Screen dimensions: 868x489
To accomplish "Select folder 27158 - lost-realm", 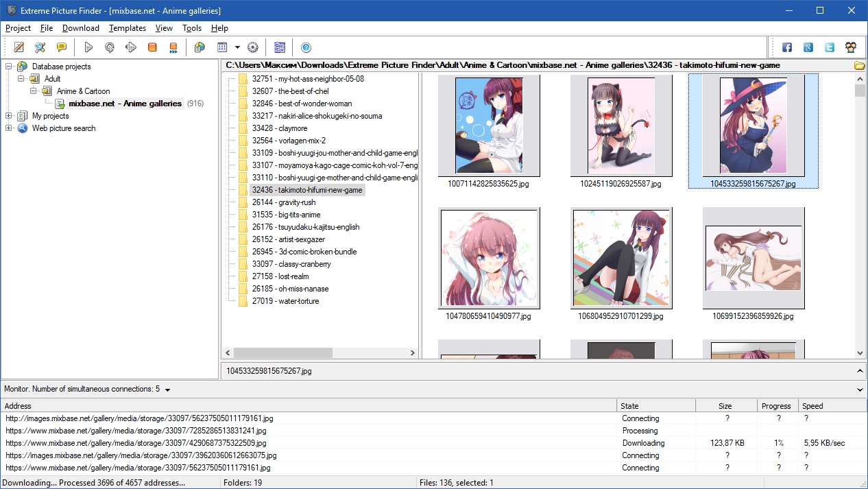I will (280, 276).
